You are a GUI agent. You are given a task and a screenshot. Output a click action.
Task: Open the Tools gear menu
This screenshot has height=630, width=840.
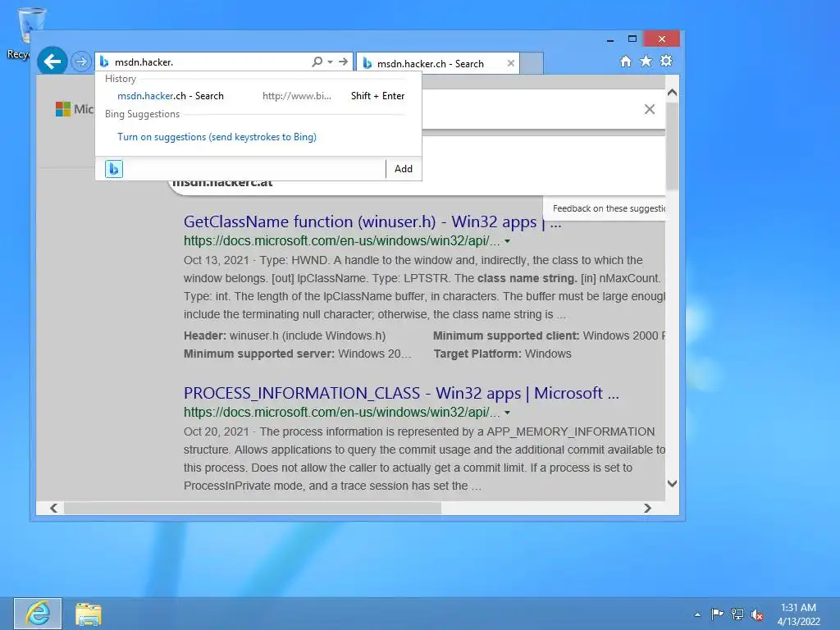pyautogui.click(x=666, y=61)
